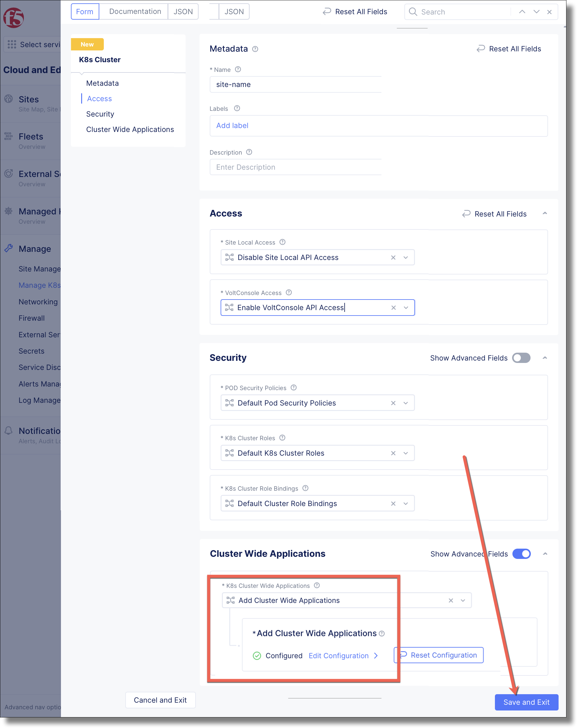Open POD Security Policies dropdown
Screen dimensions: 577x728
click(406, 403)
